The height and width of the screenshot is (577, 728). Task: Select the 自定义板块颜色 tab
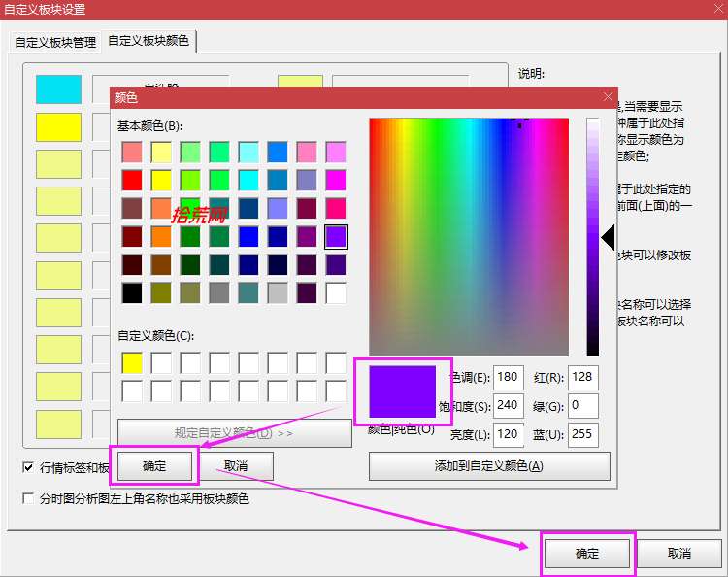click(149, 41)
